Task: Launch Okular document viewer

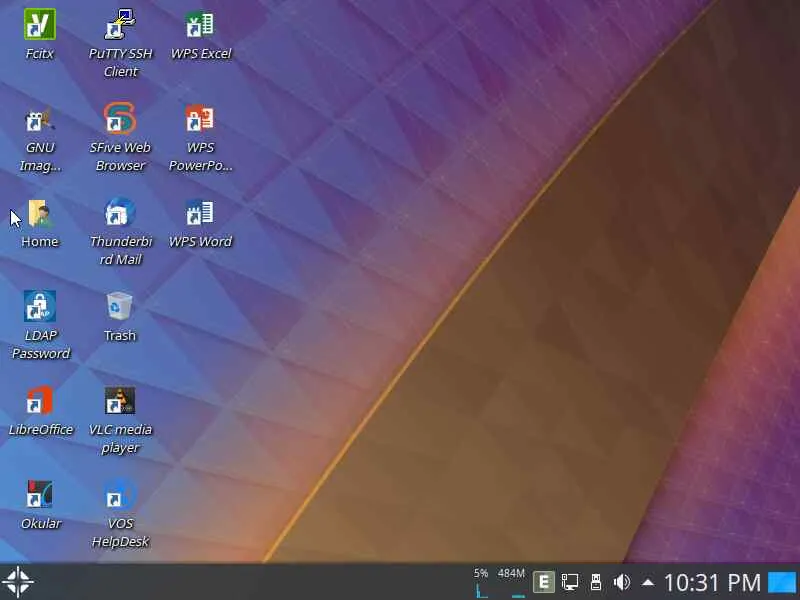Action: [x=40, y=494]
